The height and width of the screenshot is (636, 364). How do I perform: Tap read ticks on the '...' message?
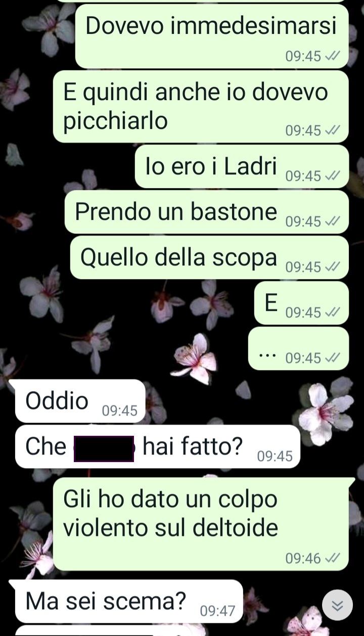(332, 358)
